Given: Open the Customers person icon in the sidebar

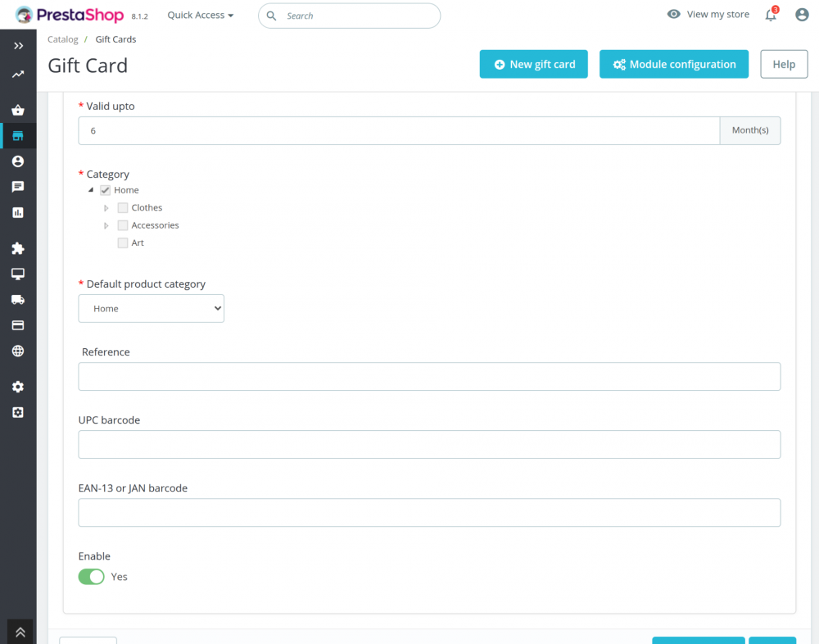Looking at the screenshot, I should (x=18, y=161).
